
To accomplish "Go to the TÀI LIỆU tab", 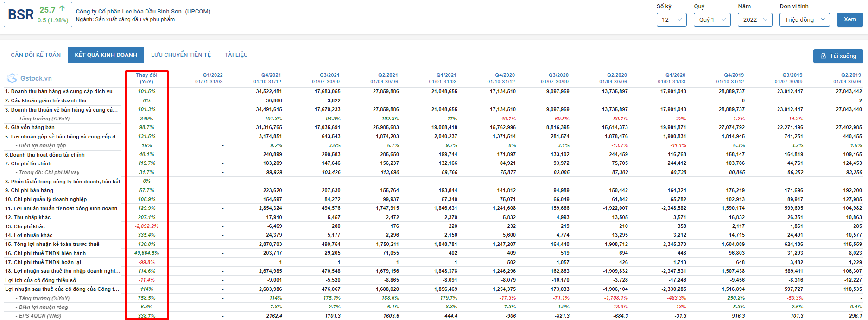I will pos(236,55).
